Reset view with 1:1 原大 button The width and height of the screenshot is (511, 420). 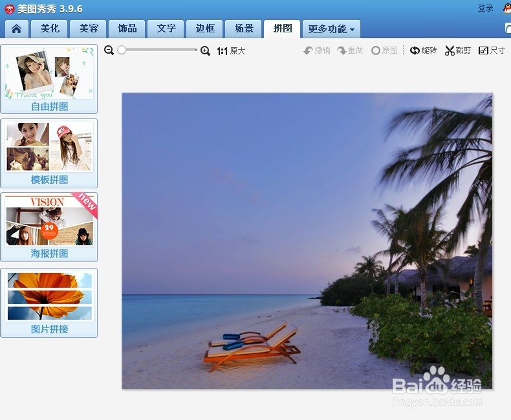point(231,51)
